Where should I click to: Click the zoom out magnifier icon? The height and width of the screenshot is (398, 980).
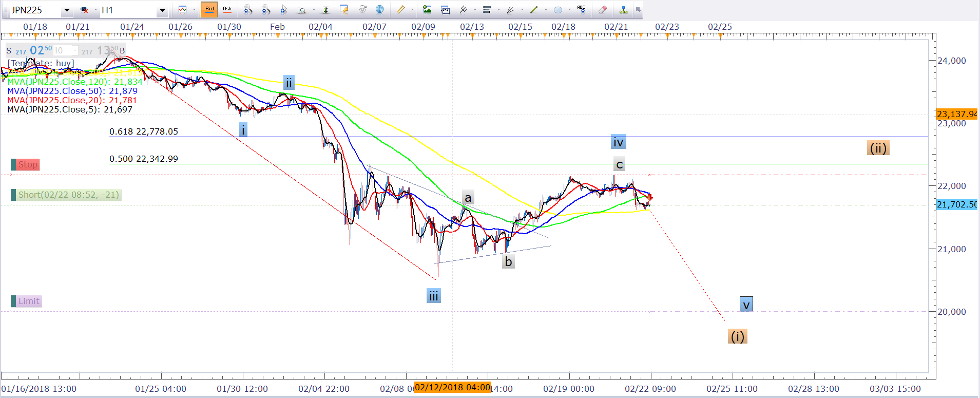click(x=266, y=9)
